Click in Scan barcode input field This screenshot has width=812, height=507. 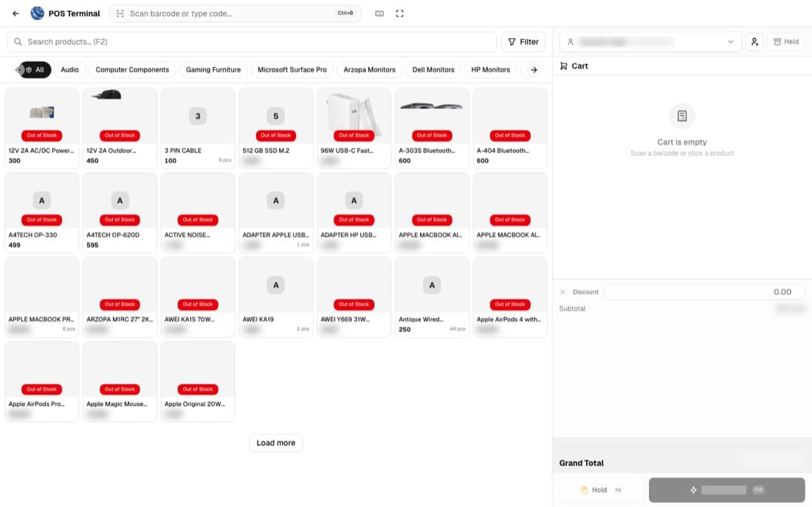tap(235, 13)
